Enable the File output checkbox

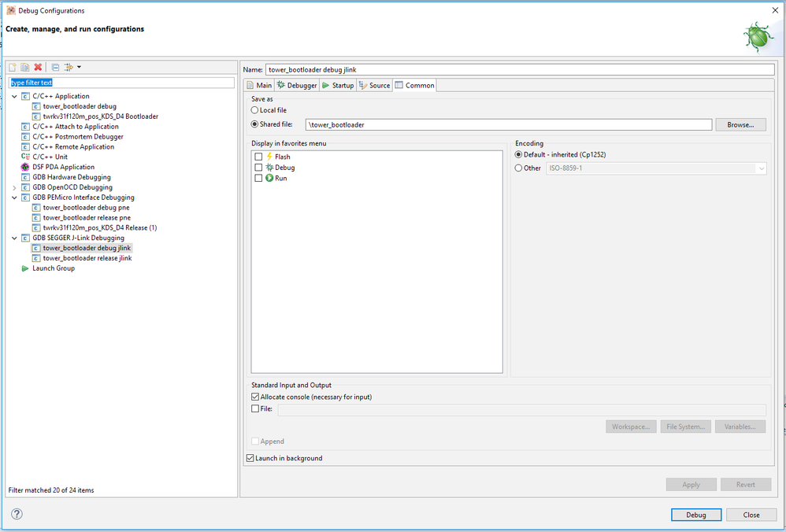[x=255, y=408]
